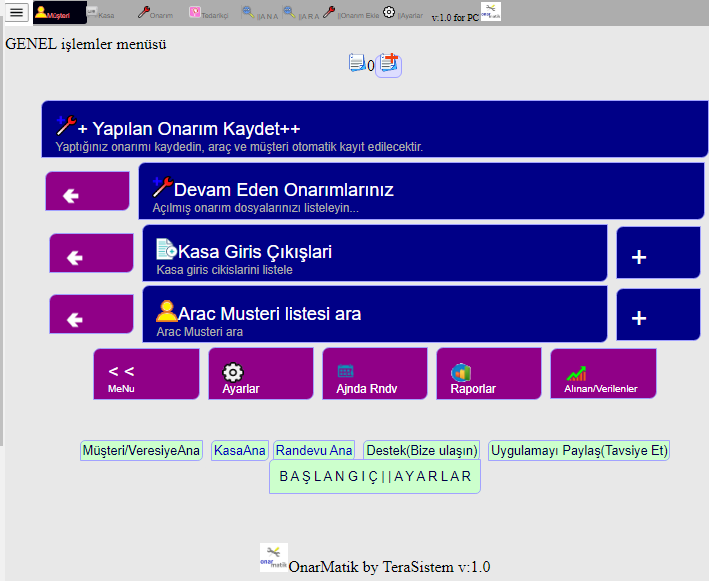Click the OnarMatik logo in top bar
This screenshot has width=709, height=581.
coord(491,11)
